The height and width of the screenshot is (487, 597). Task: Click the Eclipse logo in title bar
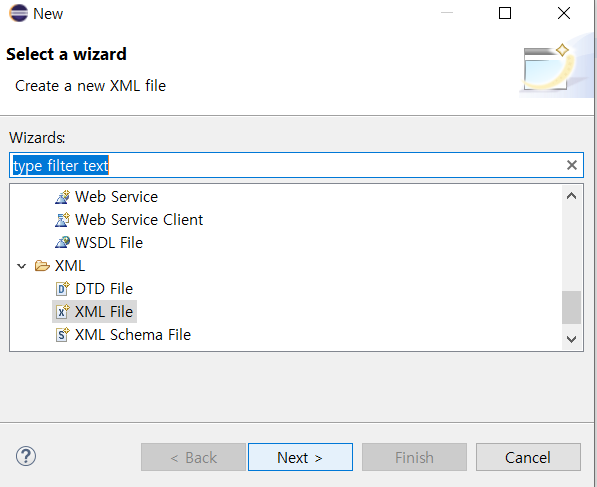(18, 13)
